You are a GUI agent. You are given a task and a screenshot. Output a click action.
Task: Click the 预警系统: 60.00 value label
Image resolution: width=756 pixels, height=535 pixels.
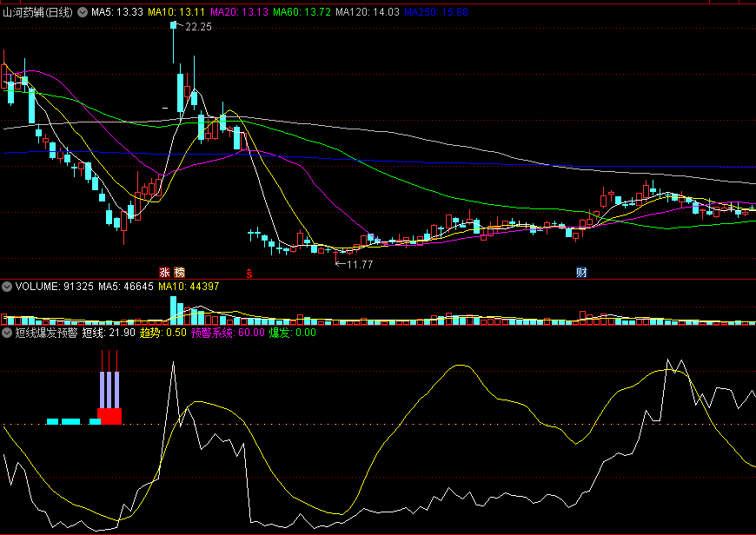pos(228,333)
